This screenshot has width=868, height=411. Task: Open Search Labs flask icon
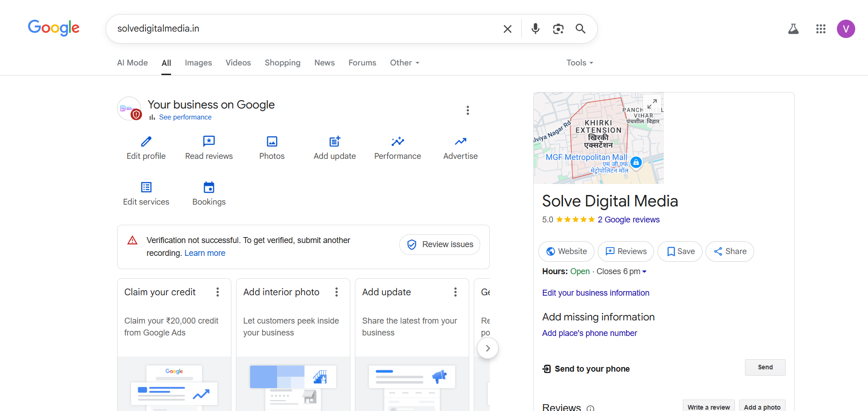(793, 29)
